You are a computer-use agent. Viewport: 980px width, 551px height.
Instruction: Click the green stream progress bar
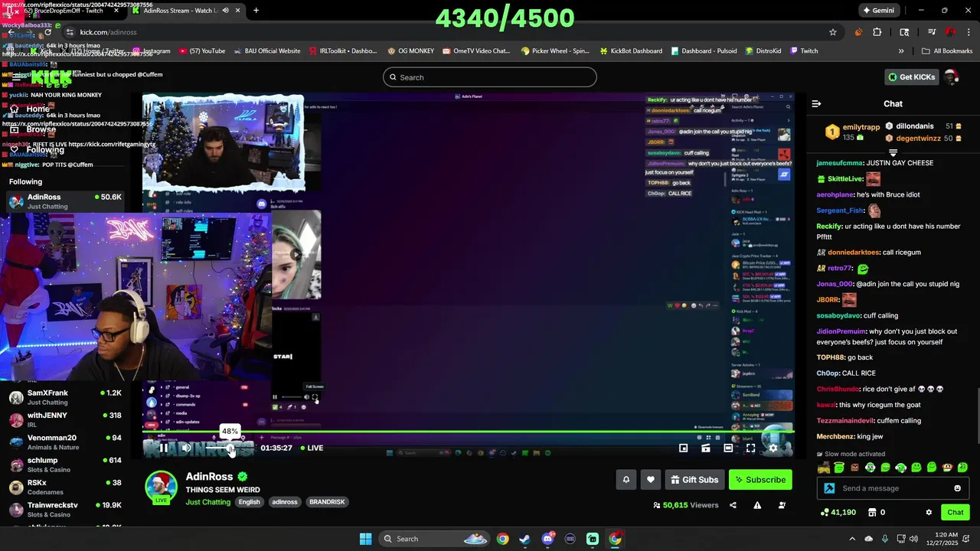pos(469,432)
